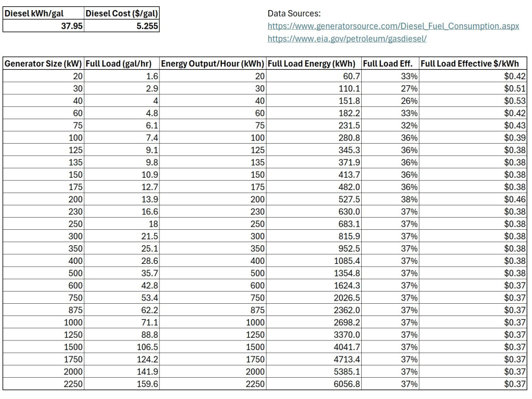This screenshot has width=532, height=399.
Task: Click the $0.39 effective cost cell
Action: click(x=473, y=137)
